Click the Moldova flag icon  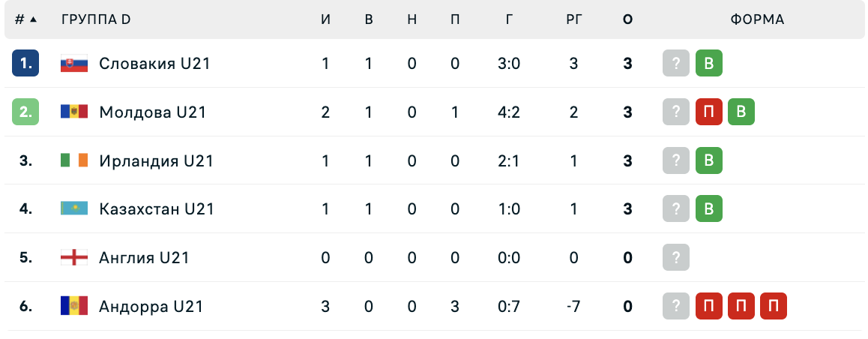tap(74, 112)
